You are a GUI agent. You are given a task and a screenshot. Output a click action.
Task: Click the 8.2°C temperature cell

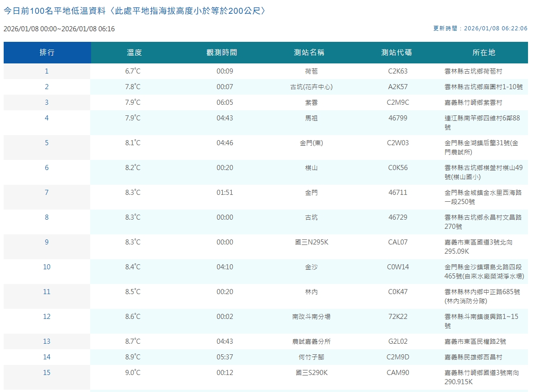133,168
